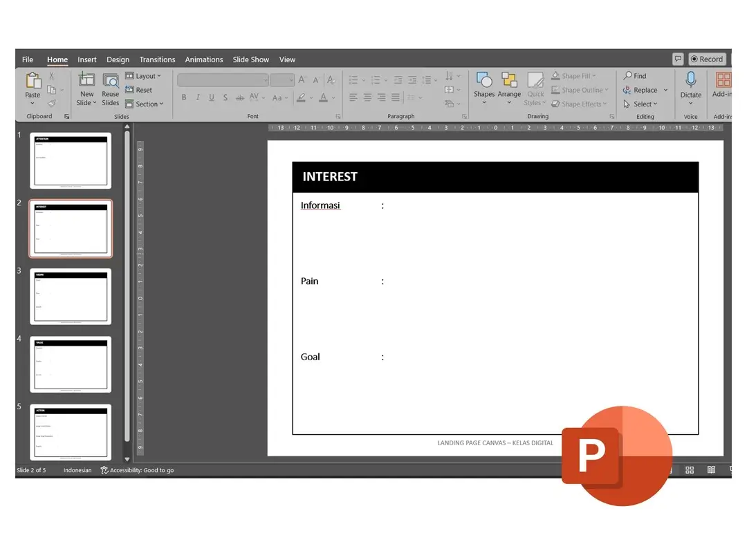Open the Layout dropdown
The image size is (747, 560).
coord(143,76)
